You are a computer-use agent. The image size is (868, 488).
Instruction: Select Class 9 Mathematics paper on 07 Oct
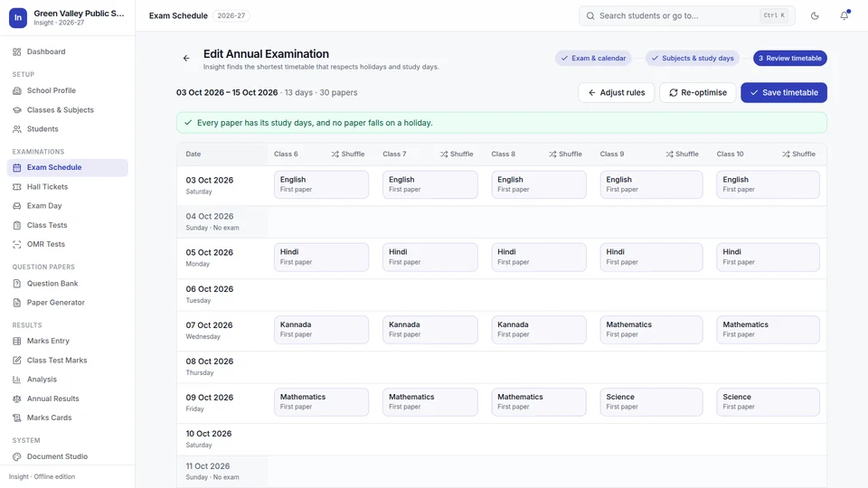(x=652, y=330)
